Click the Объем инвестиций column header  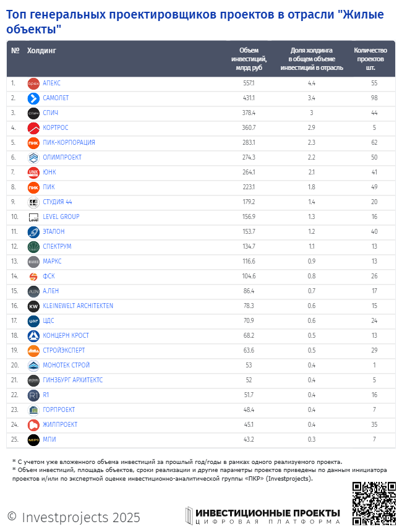(x=249, y=59)
